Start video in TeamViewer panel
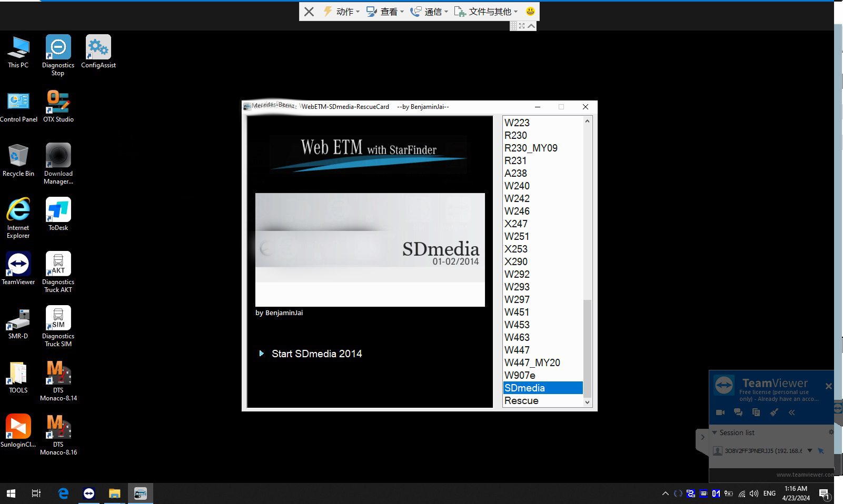The height and width of the screenshot is (504, 843). coord(720,412)
